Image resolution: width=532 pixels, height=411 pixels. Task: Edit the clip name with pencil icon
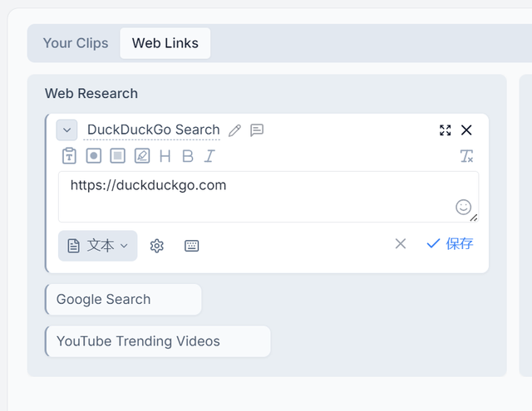click(234, 130)
